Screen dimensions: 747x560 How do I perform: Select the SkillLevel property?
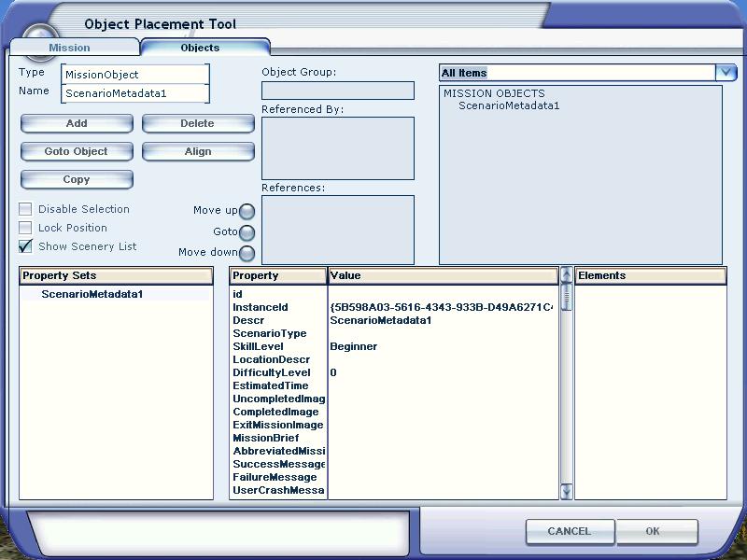tap(258, 346)
